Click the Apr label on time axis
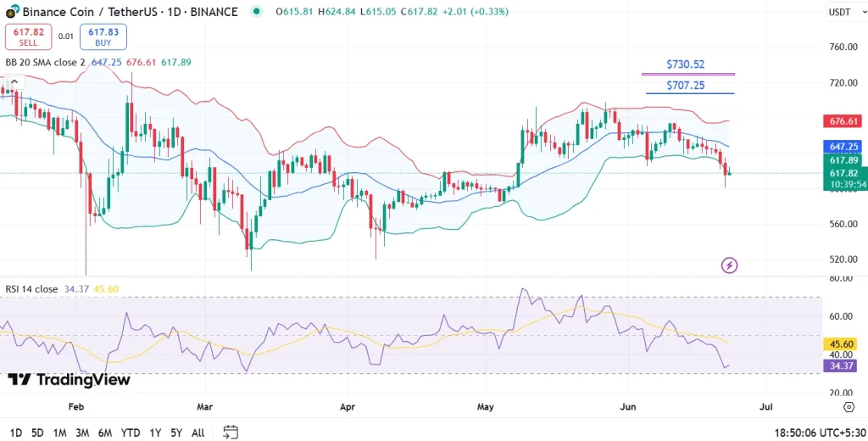 coord(347,407)
